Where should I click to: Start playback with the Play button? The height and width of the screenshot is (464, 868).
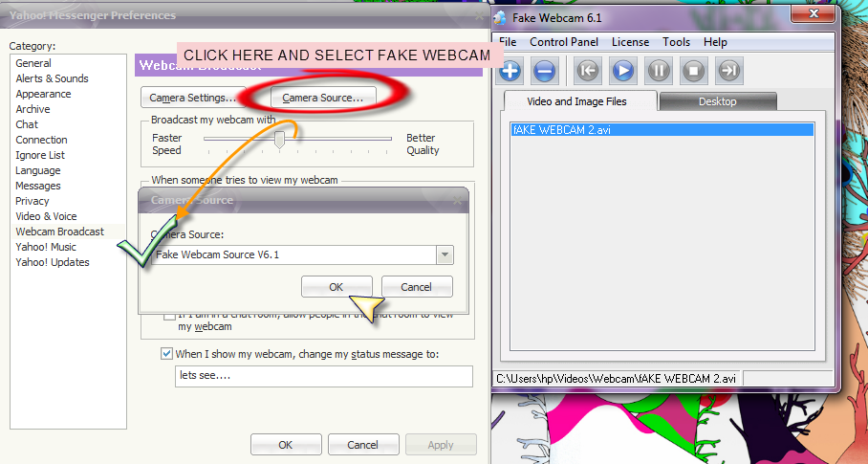[622, 71]
